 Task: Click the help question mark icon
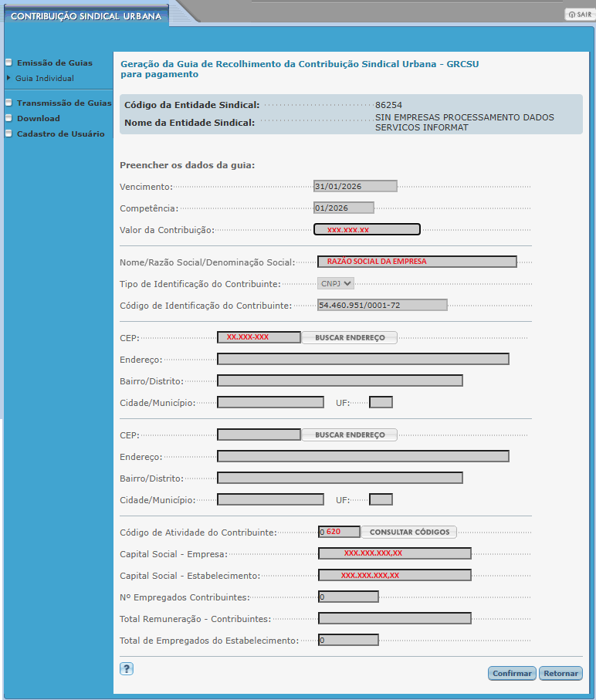point(127,669)
